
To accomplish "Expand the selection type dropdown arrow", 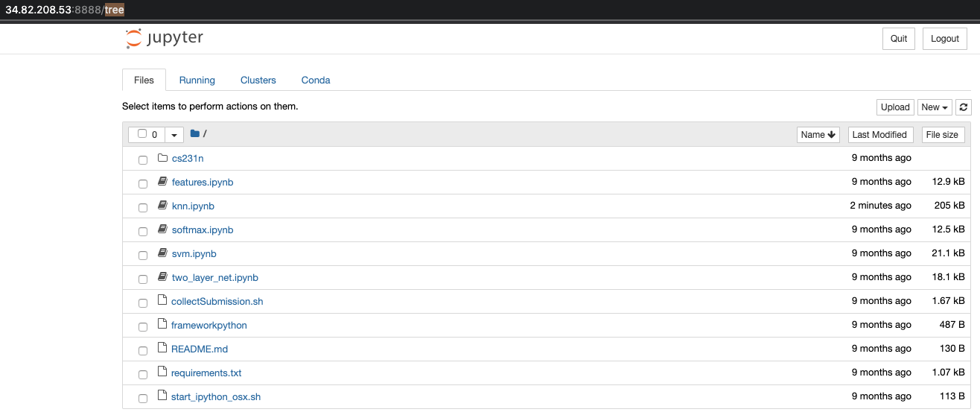I will (174, 135).
